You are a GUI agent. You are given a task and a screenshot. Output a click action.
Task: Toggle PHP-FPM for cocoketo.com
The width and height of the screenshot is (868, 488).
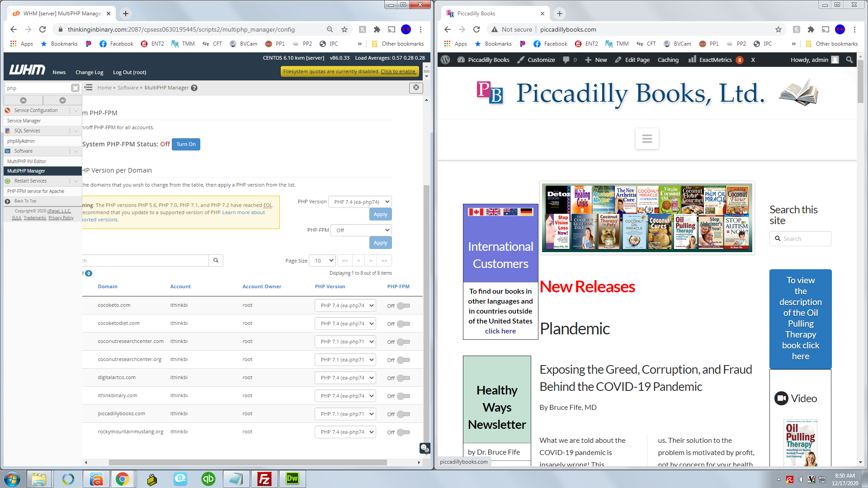(x=403, y=306)
